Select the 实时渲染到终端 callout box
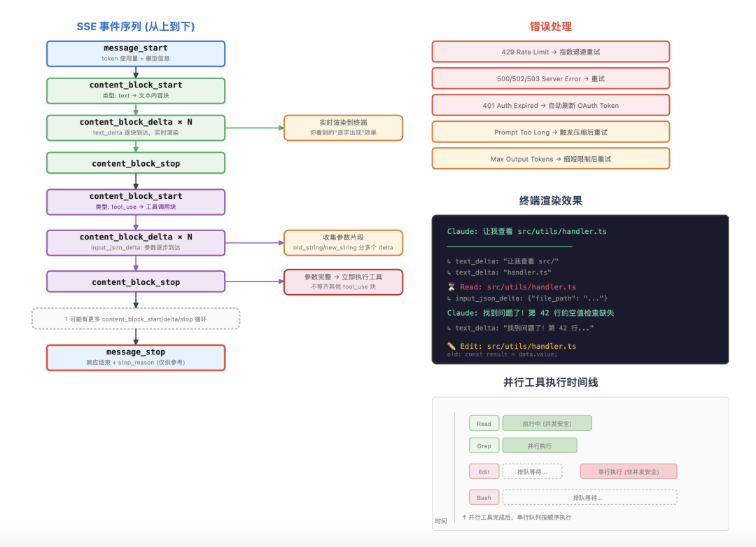The width and height of the screenshot is (756, 547). click(x=343, y=127)
